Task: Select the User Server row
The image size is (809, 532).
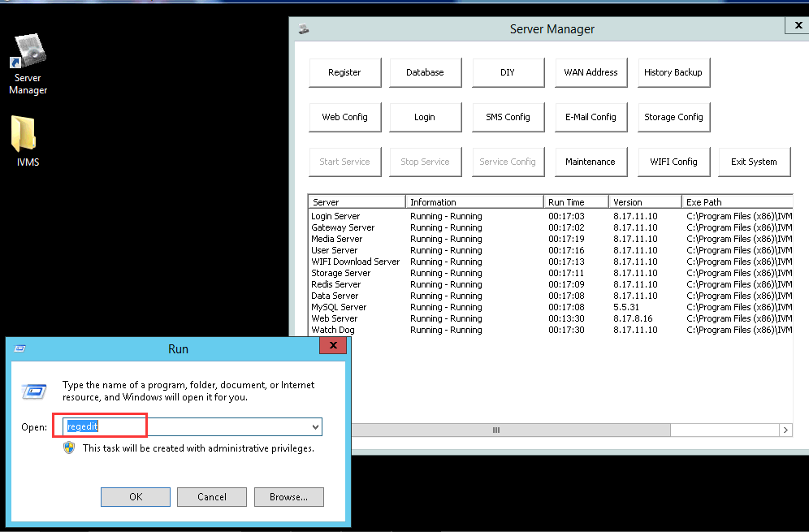Action: pos(551,250)
